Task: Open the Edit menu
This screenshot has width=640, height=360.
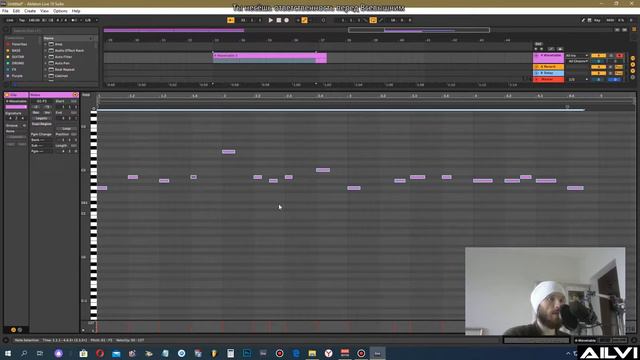Action: [x=16, y=11]
